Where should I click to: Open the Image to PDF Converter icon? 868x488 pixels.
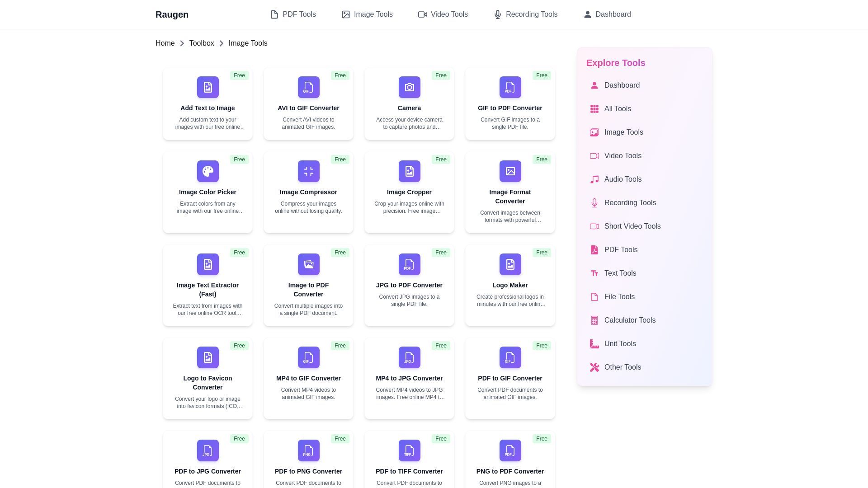pos(308,264)
